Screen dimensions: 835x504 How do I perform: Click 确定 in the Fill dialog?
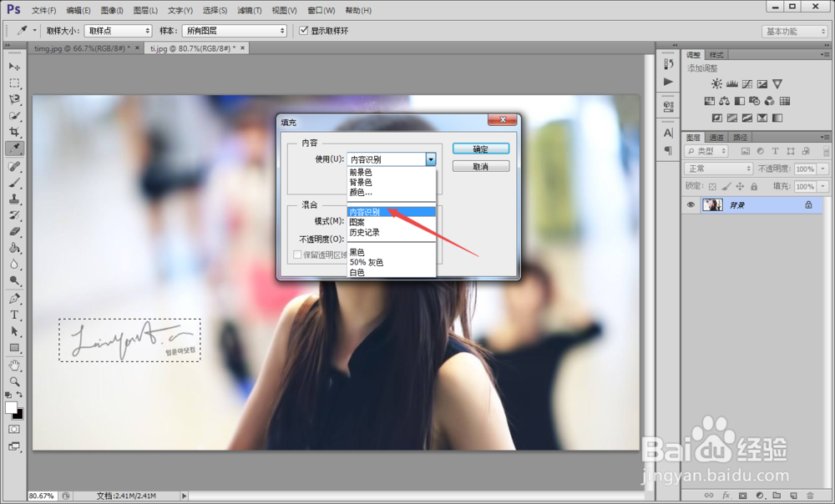[480, 148]
